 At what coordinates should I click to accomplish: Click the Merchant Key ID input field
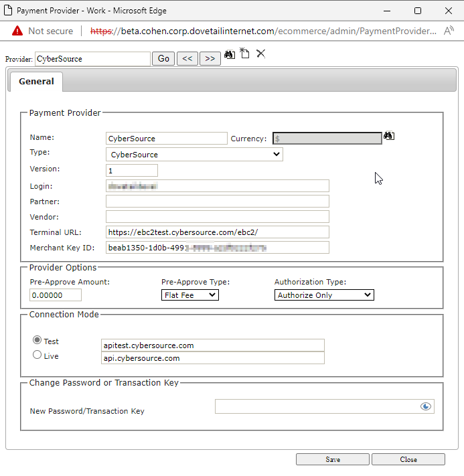click(218, 248)
